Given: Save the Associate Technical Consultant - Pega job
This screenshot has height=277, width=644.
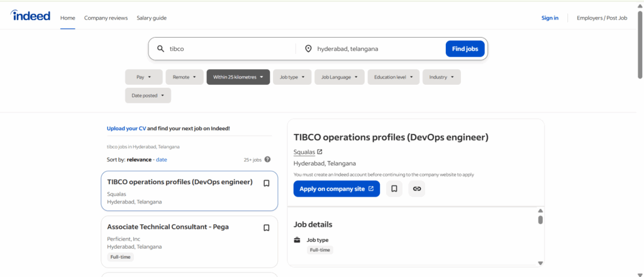Looking at the screenshot, I should click(x=266, y=228).
